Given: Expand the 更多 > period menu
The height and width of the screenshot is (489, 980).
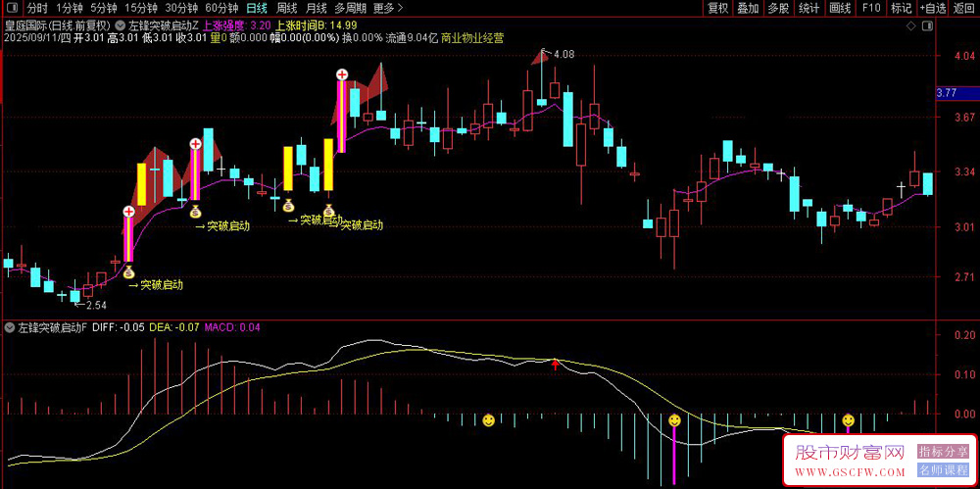Looking at the screenshot, I should click(387, 8).
